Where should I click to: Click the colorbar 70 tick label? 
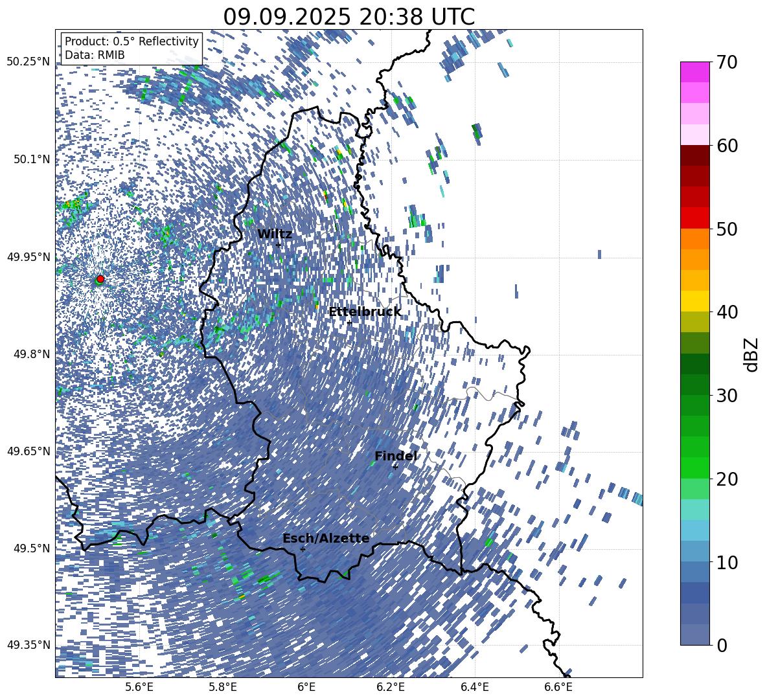click(727, 62)
